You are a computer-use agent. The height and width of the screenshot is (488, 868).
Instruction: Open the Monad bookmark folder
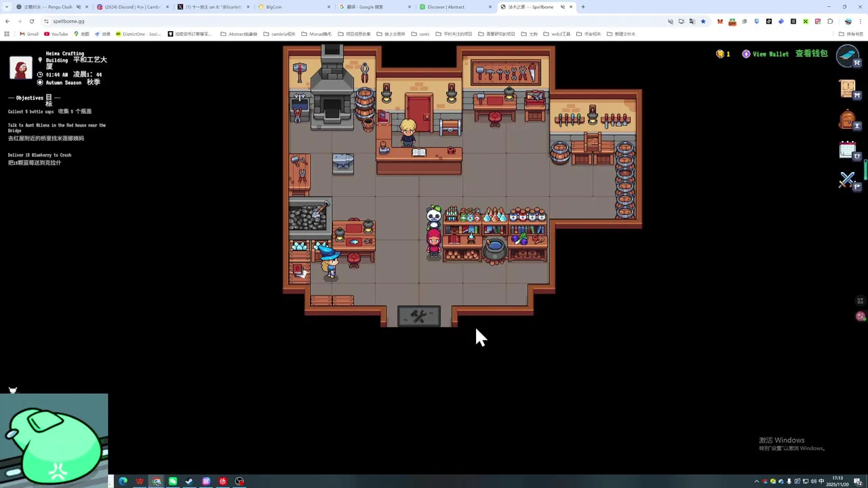click(x=317, y=34)
